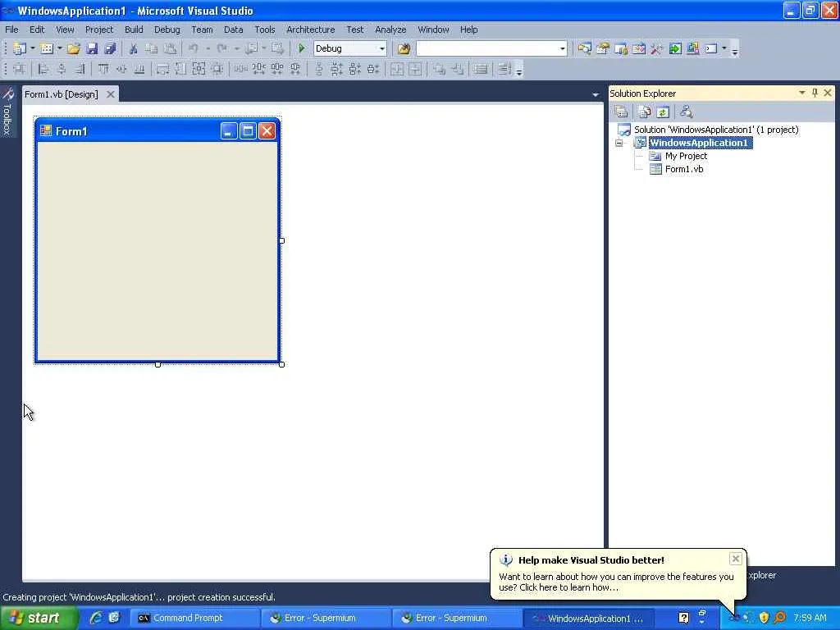Image resolution: width=840 pixels, height=630 pixels.
Task: Select Form1.vb in Solution Explorer
Action: coord(684,169)
